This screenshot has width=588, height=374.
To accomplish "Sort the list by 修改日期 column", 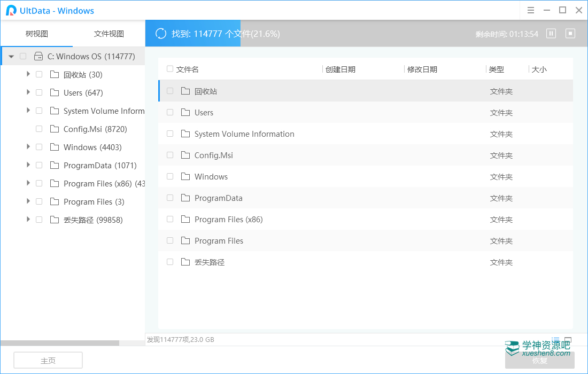I will tap(422, 69).
